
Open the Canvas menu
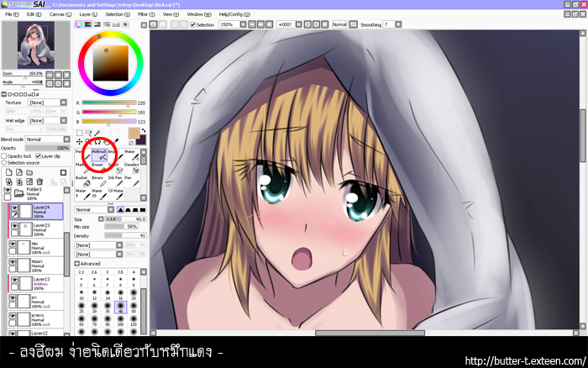click(x=60, y=14)
